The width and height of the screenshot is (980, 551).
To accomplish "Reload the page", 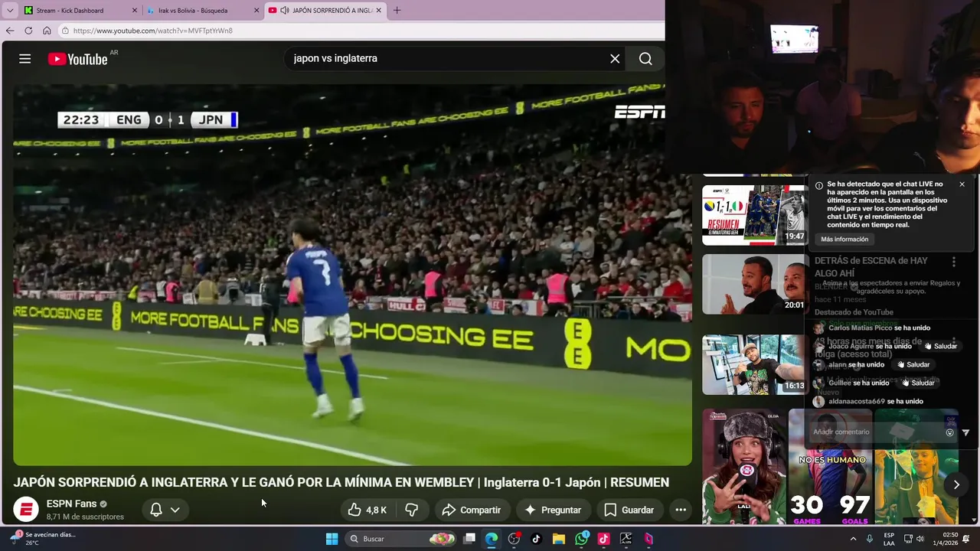I will coord(28,31).
